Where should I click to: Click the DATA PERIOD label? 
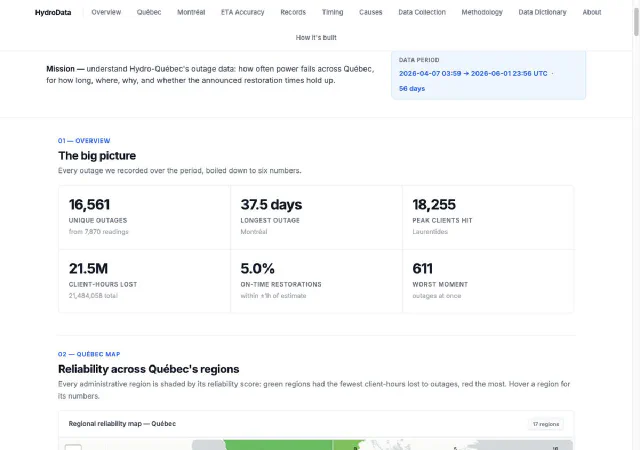[419, 60]
